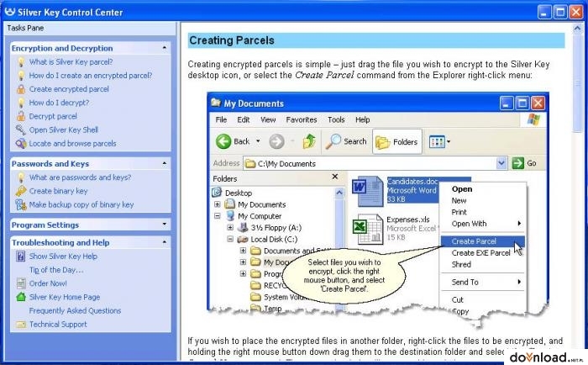Open the Edit menu in My Documents
Screen dimensions: 588x365
pos(244,119)
